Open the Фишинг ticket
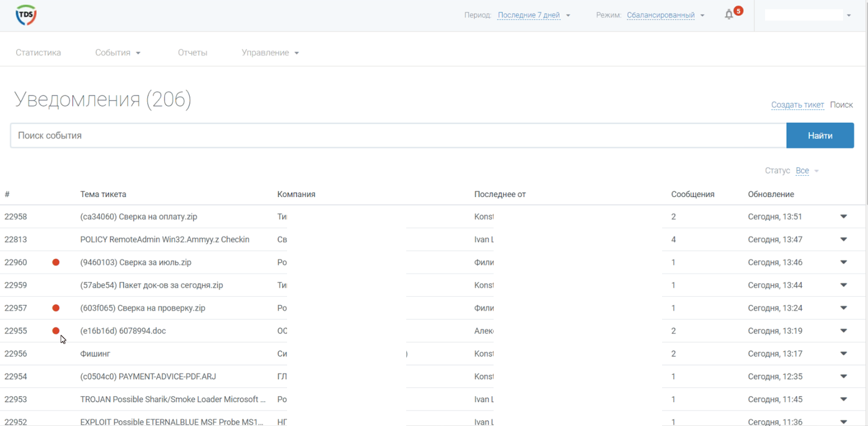Viewport: 868px width, 426px height. 95,354
